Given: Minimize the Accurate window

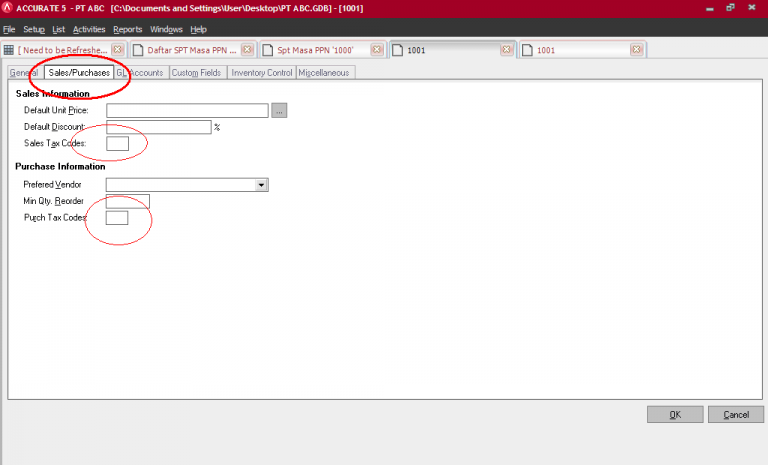Looking at the screenshot, I should click(x=710, y=8).
